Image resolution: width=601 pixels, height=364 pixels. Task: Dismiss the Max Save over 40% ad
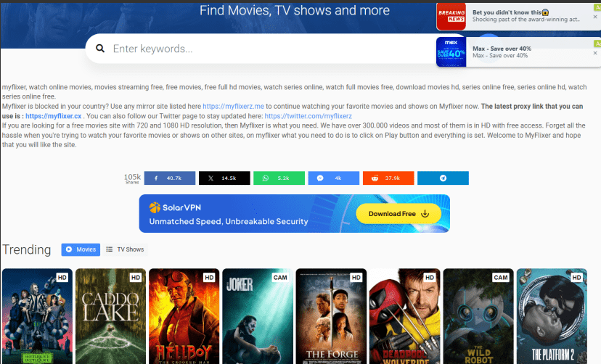point(595,53)
